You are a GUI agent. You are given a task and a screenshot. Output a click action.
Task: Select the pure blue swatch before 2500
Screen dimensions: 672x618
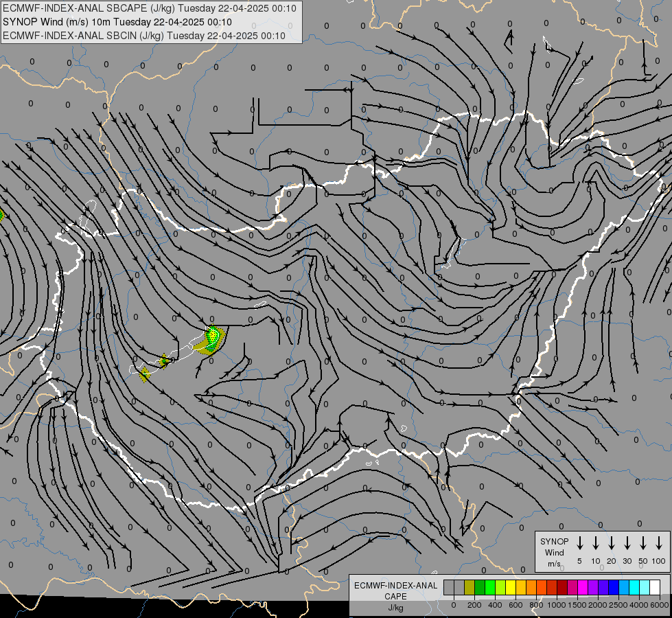(x=613, y=587)
